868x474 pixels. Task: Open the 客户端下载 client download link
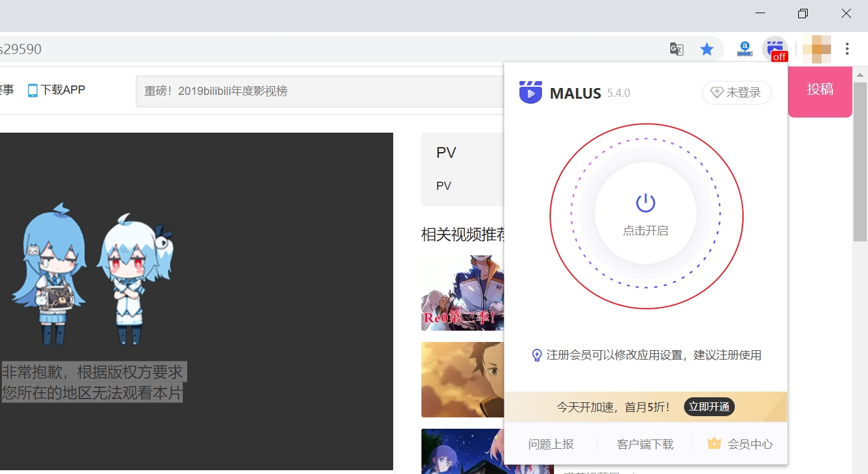[x=645, y=444]
